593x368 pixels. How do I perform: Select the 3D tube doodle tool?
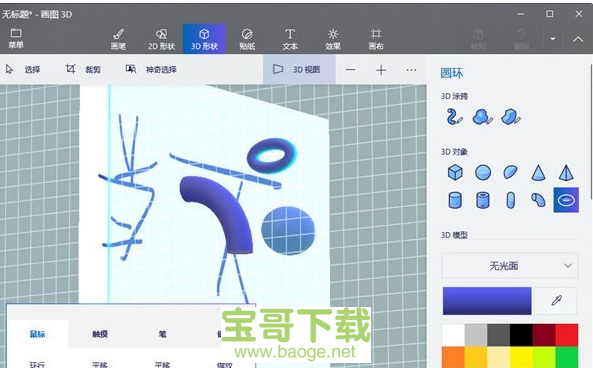click(x=454, y=117)
